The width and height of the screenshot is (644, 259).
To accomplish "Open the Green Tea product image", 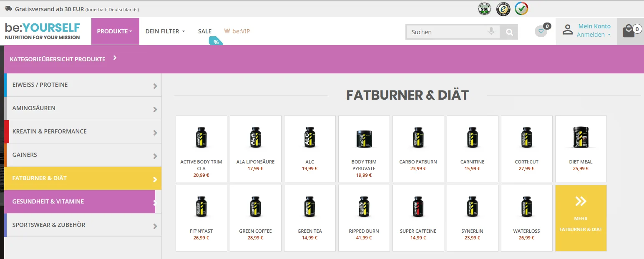I will coord(310,207).
